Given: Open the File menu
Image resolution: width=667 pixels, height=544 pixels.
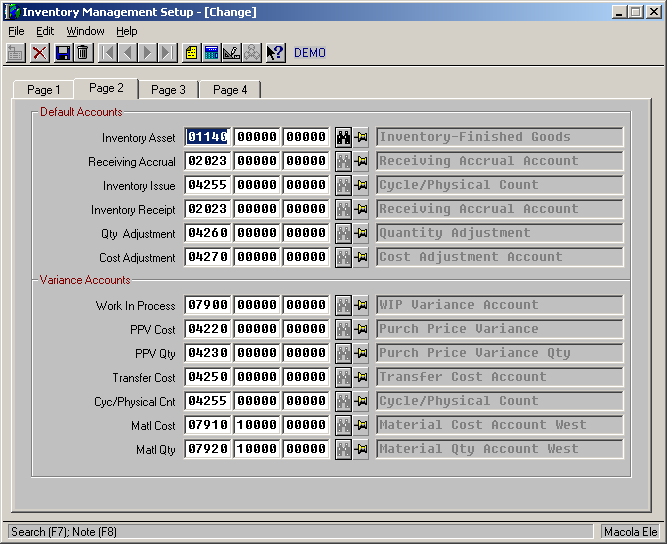Looking at the screenshot, I should point(16,31).
